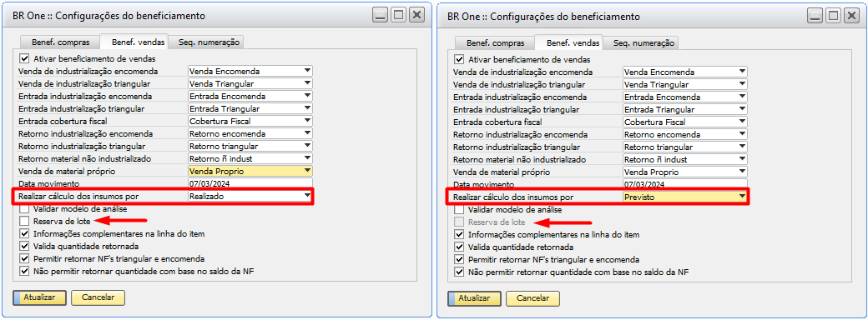Maximize the left configuration window
This screenshot has width=868, height=320.
[x=398, y=15]
